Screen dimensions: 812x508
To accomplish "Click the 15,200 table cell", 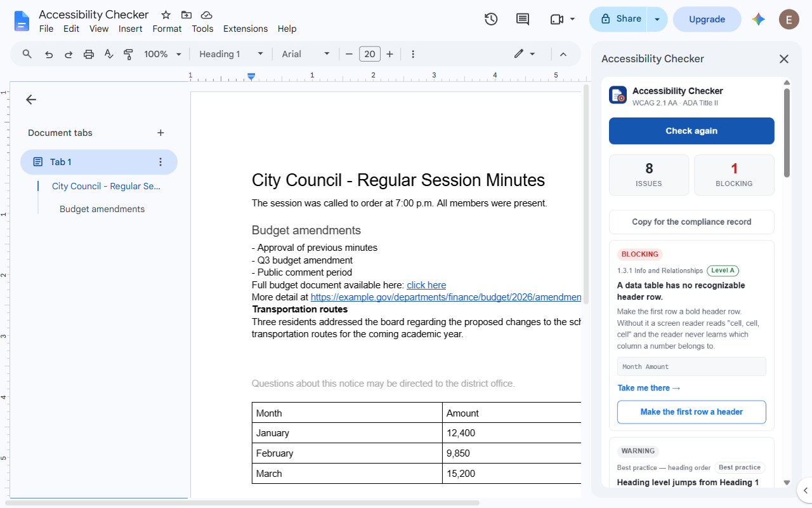I will click(x=512, y=474).
